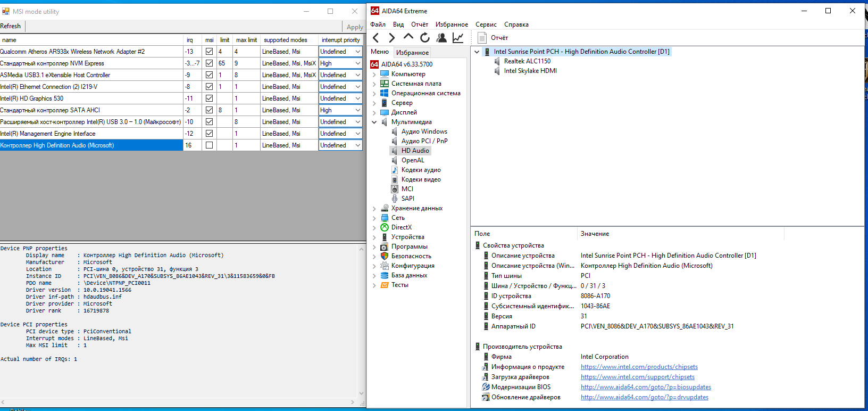Screen dimensions: 868x411
Task: Select DirectX in the AIDA64 tree
Action: click(x=401, y=227)
